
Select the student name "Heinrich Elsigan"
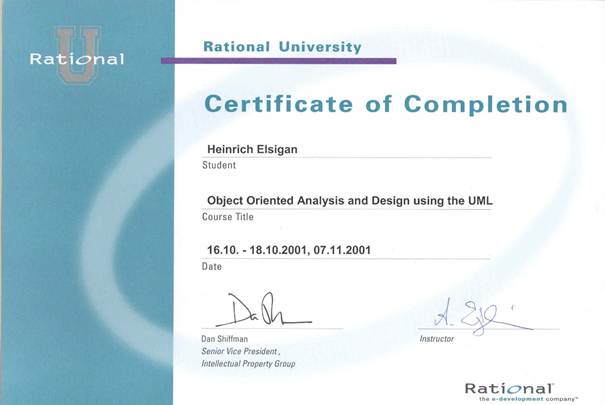pyautogui.click(x=252, y=149)
